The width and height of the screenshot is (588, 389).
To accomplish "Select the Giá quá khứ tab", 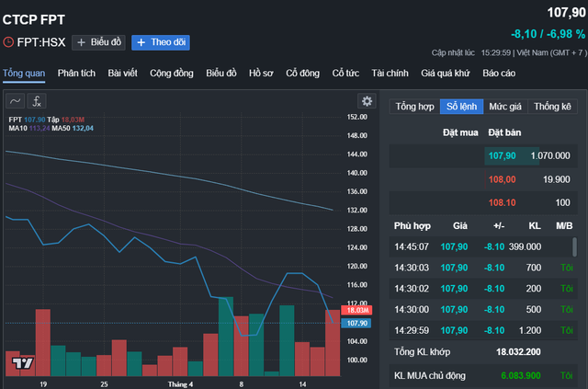I will [446, 73].
